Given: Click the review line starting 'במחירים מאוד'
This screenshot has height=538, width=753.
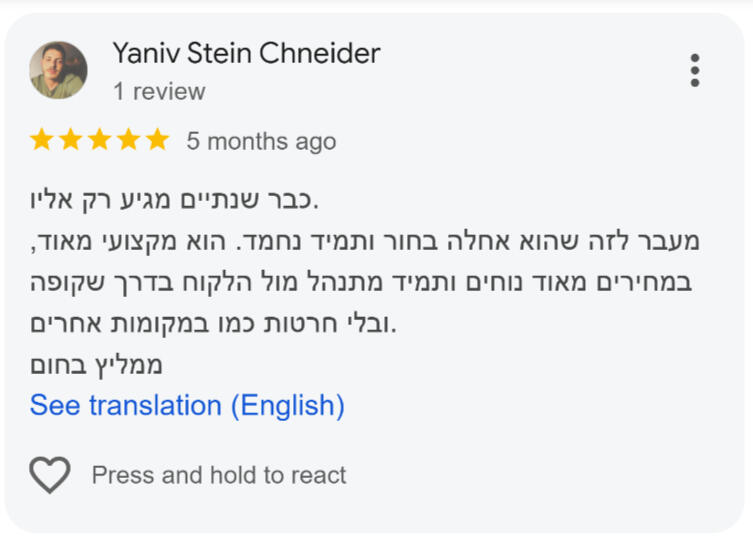Looking at the screenshot, I should tap(361, 282).
